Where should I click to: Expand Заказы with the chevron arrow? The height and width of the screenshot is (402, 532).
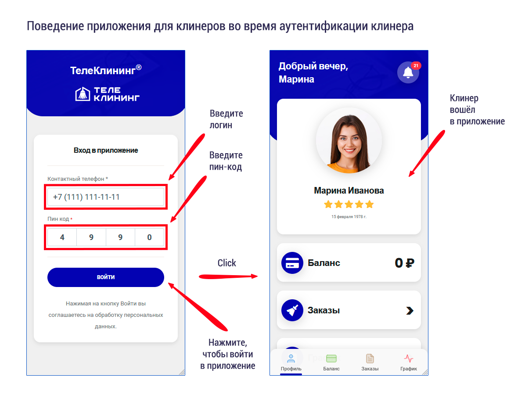pos(410,311)
